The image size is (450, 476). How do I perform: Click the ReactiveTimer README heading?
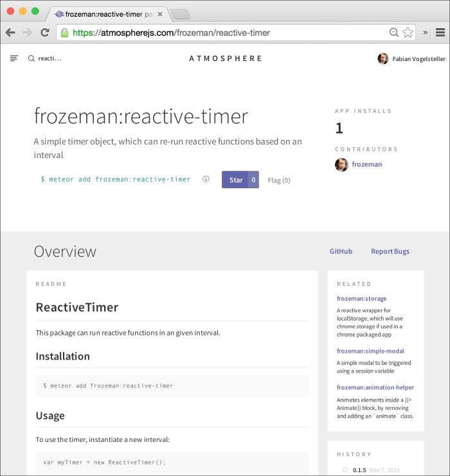coord(77,307)
